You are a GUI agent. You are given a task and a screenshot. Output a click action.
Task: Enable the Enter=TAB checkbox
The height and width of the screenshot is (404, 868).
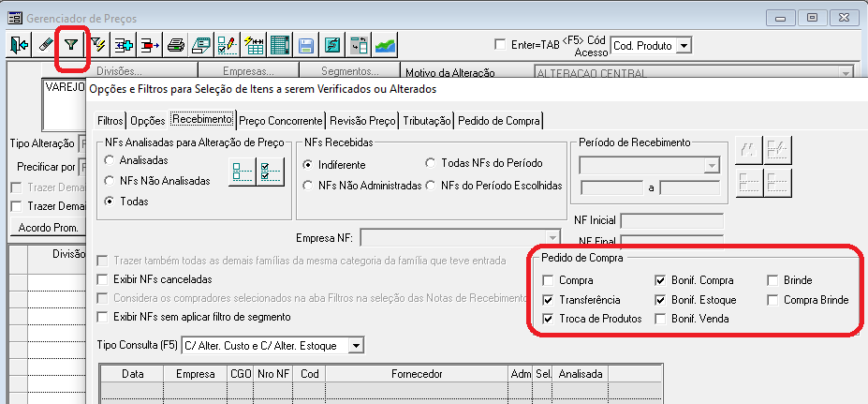[x=500, y=44]
